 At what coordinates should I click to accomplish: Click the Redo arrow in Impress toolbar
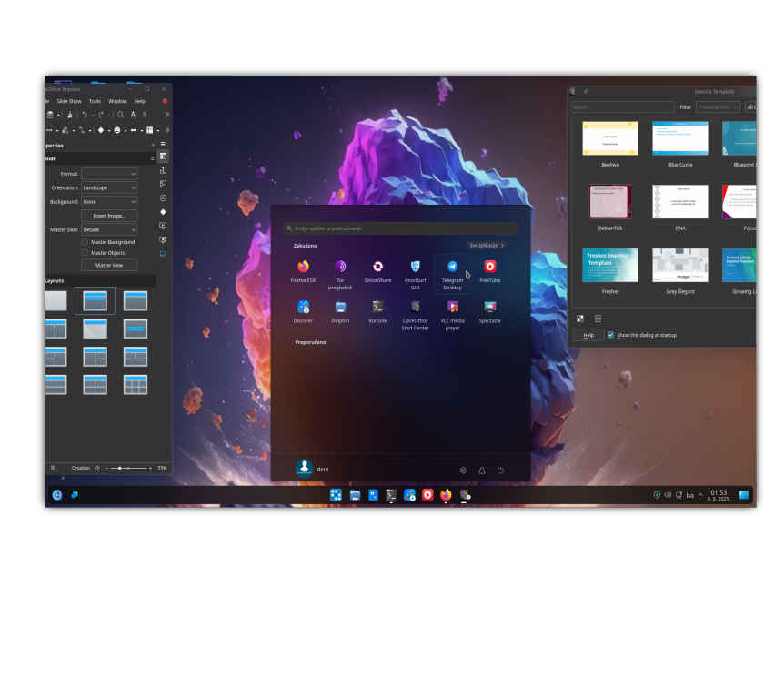click(100, 115)
